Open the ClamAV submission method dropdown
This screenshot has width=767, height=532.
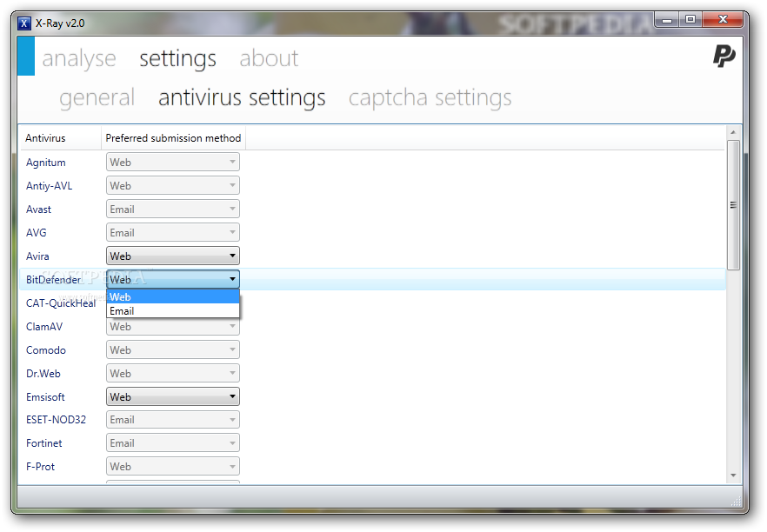click(x=173, y=326)
